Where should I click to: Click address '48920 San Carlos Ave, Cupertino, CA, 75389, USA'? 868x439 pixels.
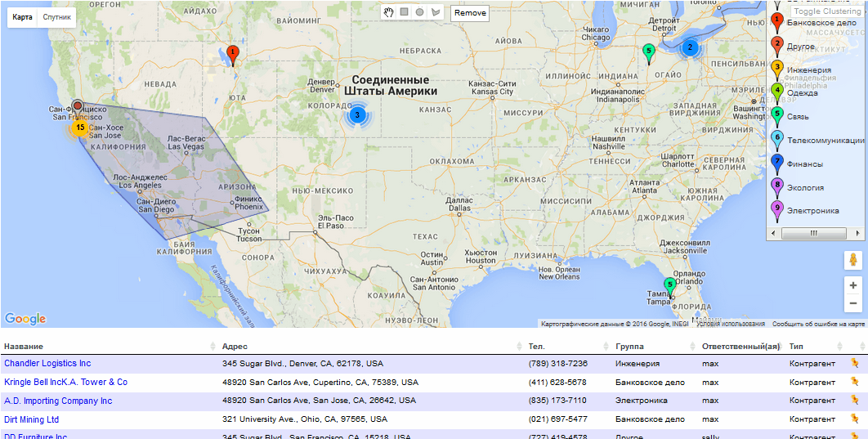pyautogui.click(x=320, y=382)
